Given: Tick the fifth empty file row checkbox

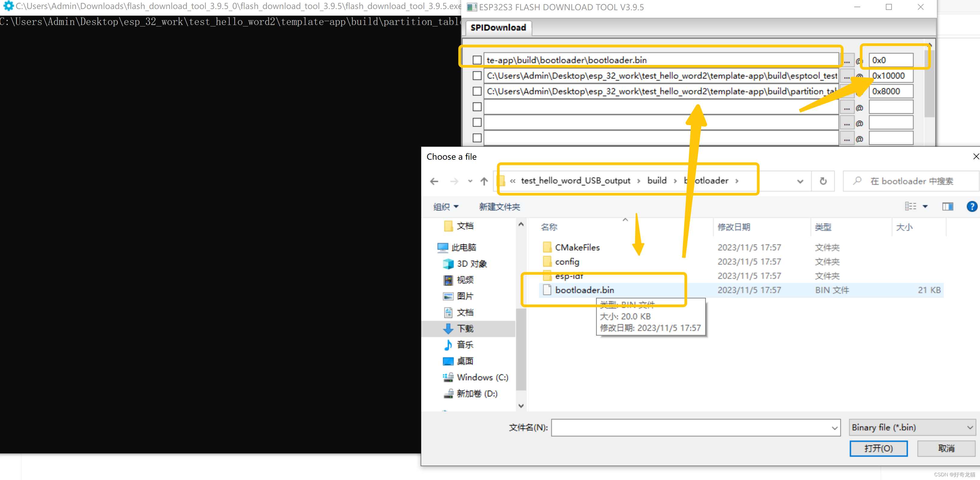Looking at the screenshot, I should pos(477,122).
